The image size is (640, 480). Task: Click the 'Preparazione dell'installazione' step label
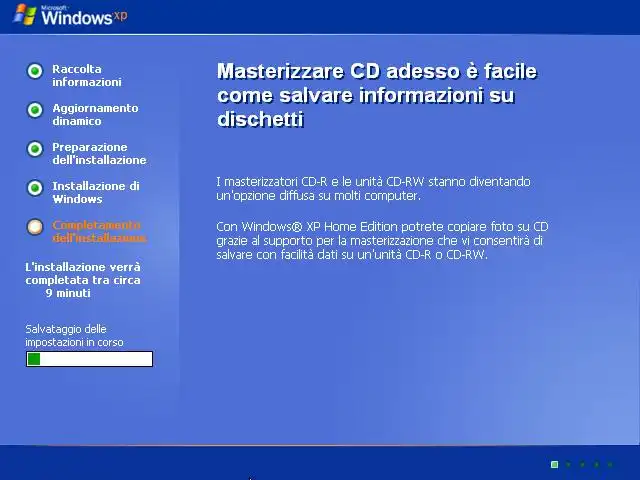point(99,153)
